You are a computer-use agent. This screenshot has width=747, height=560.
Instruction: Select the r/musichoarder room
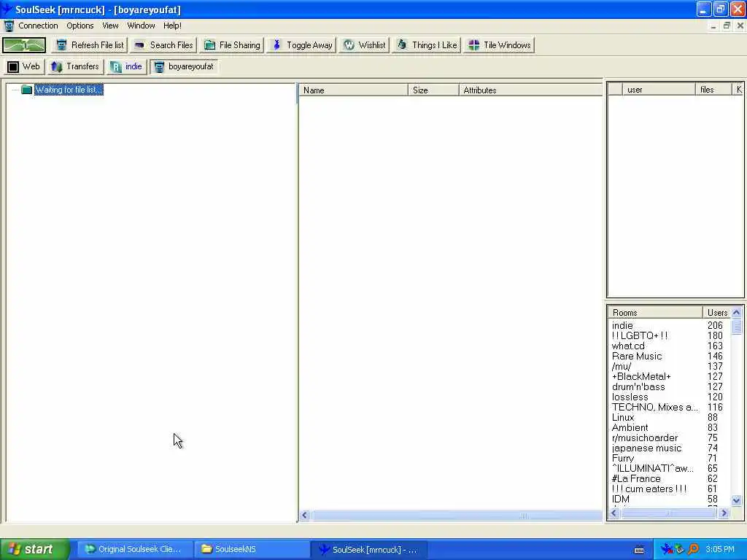coord(668,438)
